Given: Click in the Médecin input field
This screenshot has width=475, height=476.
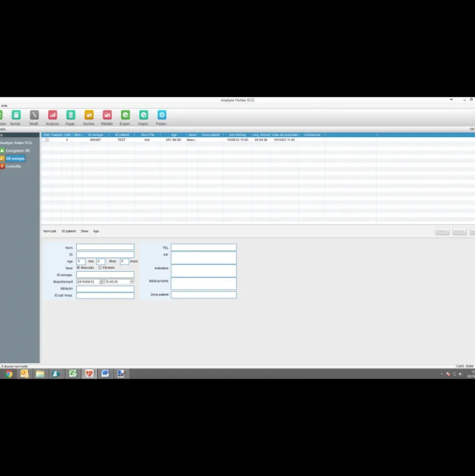Looking at the screenshot, I should [105, 289].
